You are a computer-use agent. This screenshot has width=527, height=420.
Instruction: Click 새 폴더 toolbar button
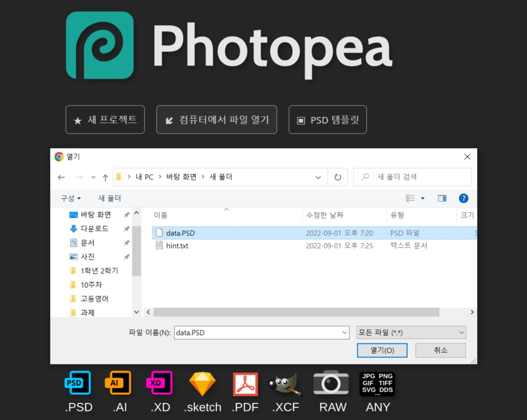109,199
